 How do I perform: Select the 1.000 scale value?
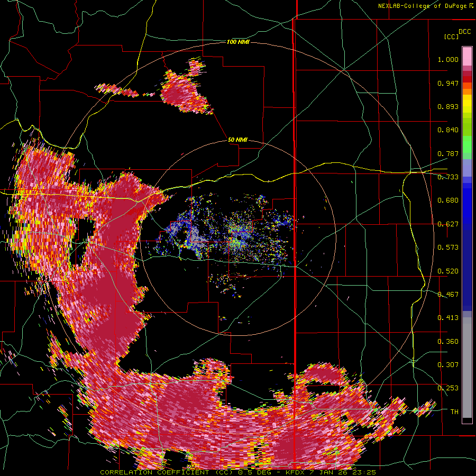(x=448, y=59)
